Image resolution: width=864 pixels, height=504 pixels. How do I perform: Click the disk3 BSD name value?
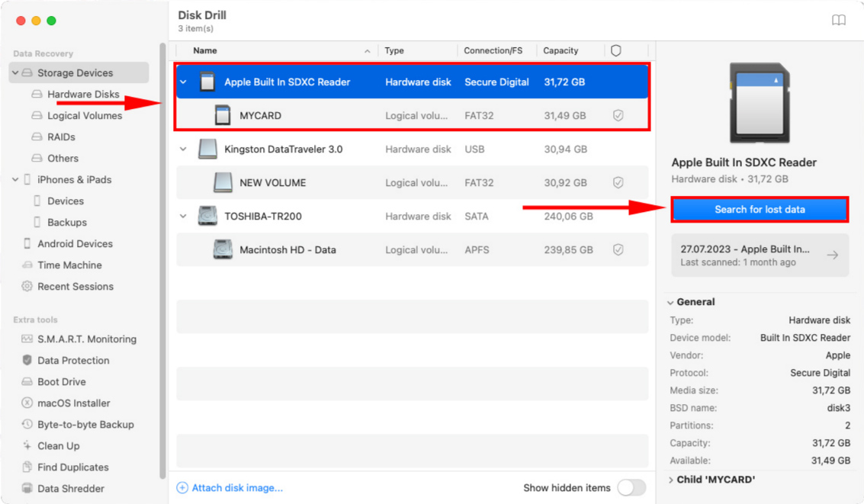coord(838,408)
